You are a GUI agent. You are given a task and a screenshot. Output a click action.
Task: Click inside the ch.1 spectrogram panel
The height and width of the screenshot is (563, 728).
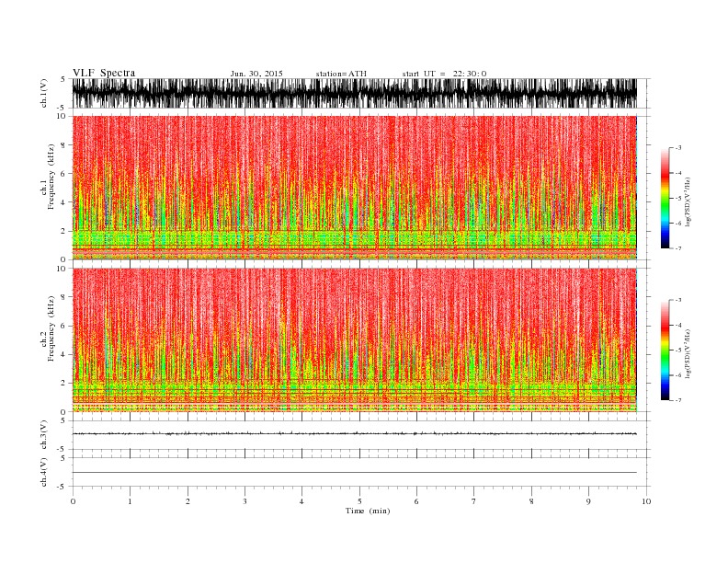354,188
